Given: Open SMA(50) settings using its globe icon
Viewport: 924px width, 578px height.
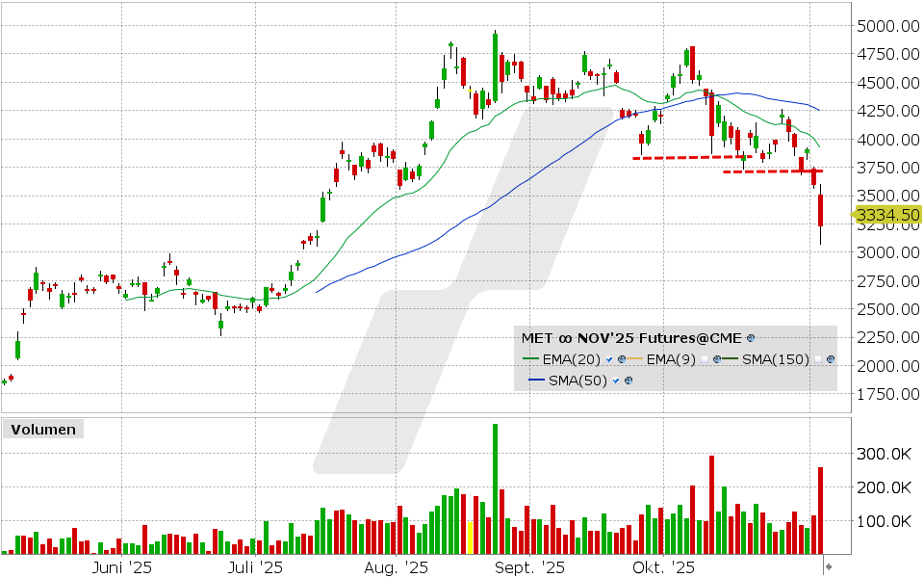Looking at the screenshot, I should tap(629, 381).
